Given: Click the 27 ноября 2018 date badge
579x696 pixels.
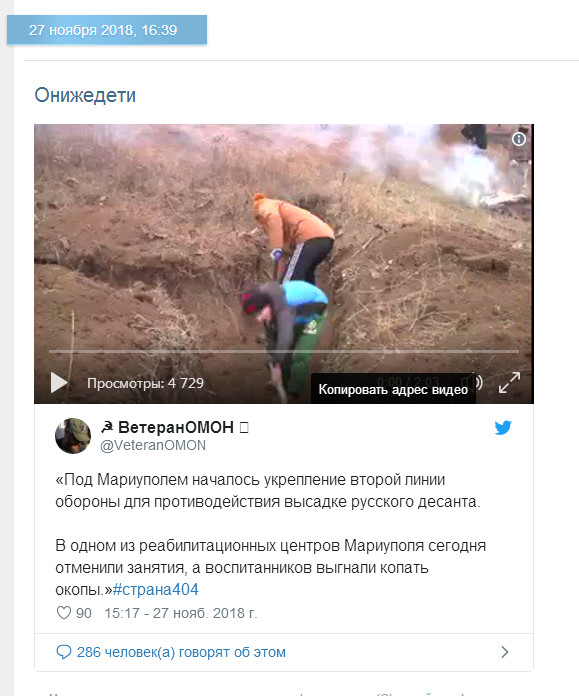Looking at the screenshot, I should tap(107, 30).
